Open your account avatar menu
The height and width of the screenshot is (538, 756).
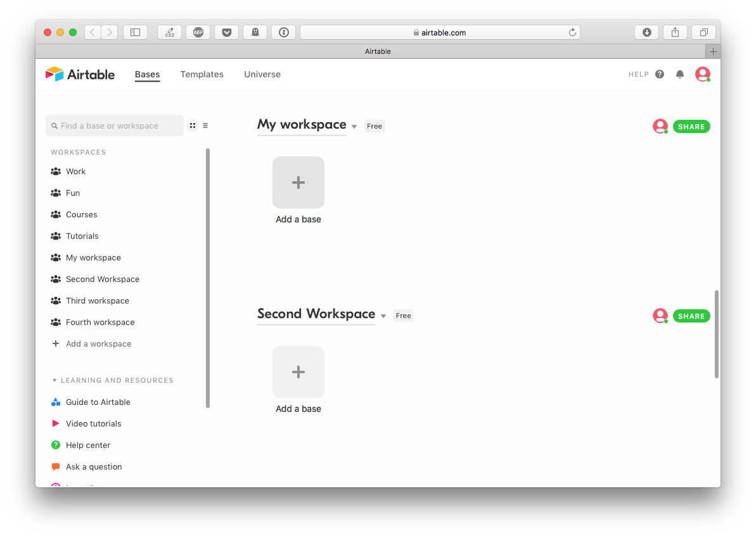pos(702,74)
